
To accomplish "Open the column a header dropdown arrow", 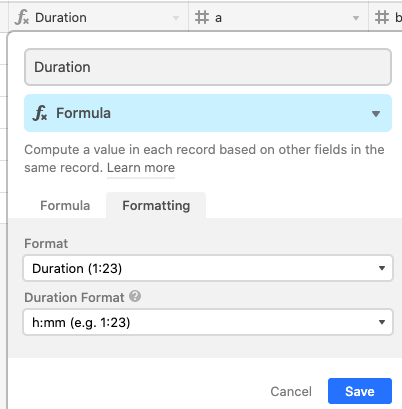I will pos(356,18).
